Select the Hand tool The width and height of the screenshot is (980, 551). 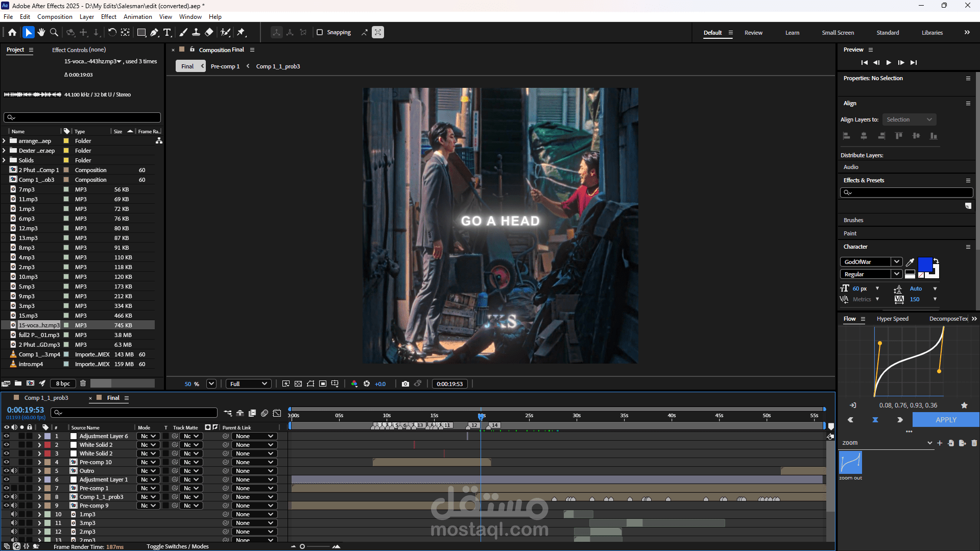click(x=41, y=32)
